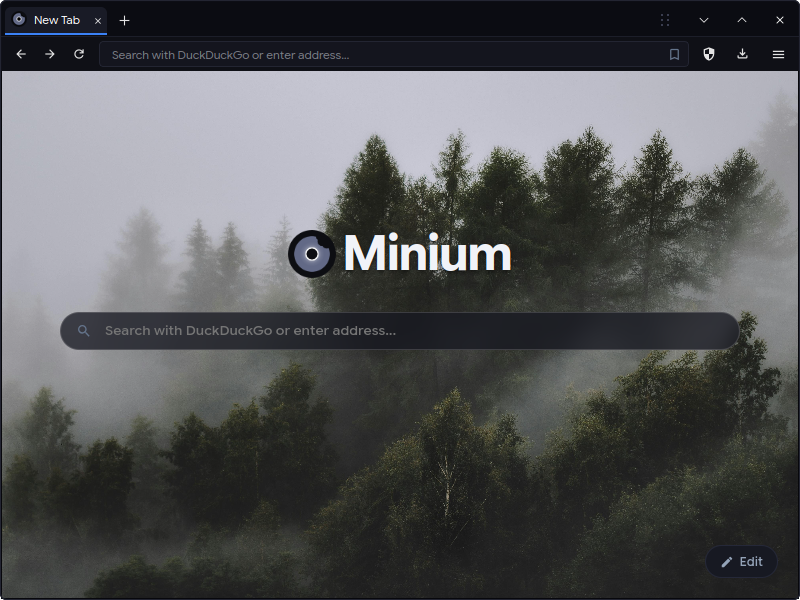Click the Edit button
Image resolution: width=800 pixels, height=600 pixels.
click(741, 562)
